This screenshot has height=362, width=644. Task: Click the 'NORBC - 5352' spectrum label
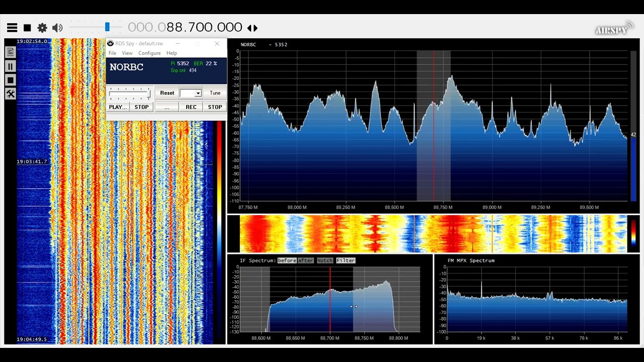264,44
